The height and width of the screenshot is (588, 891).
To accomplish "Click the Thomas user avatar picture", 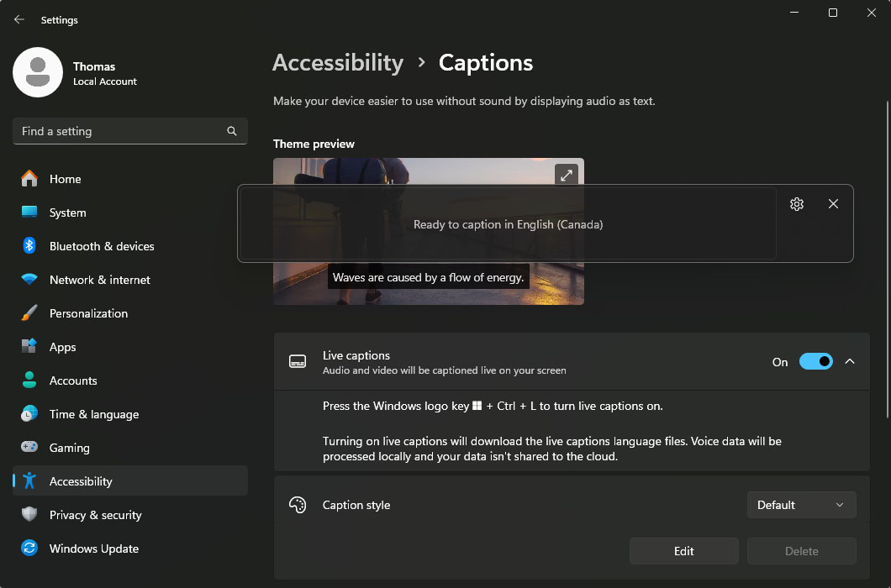I will 38,72.
